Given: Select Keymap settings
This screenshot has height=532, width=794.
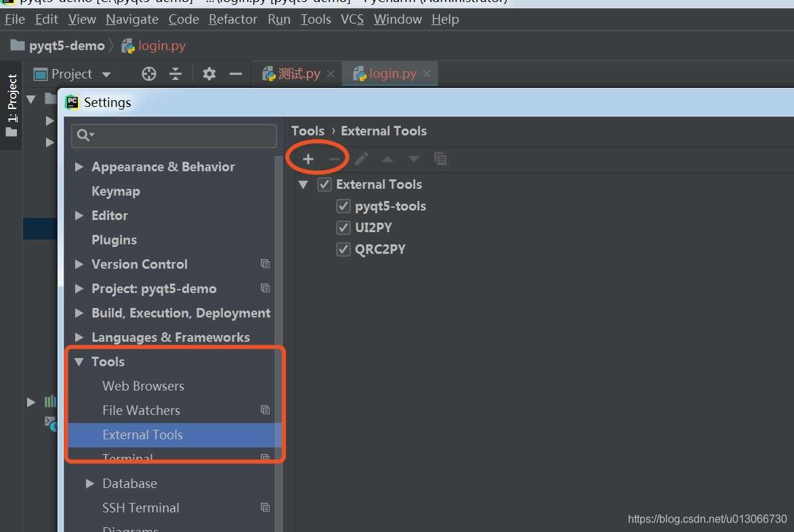Looking at the screenshot, I should click(x=116, y=191).
